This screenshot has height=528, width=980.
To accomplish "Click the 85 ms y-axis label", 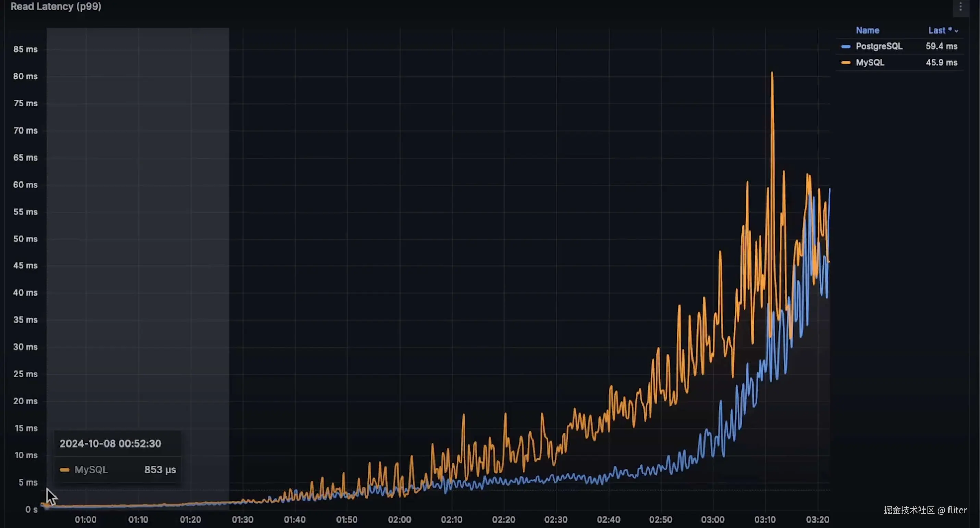I will [x=25, y=49].
